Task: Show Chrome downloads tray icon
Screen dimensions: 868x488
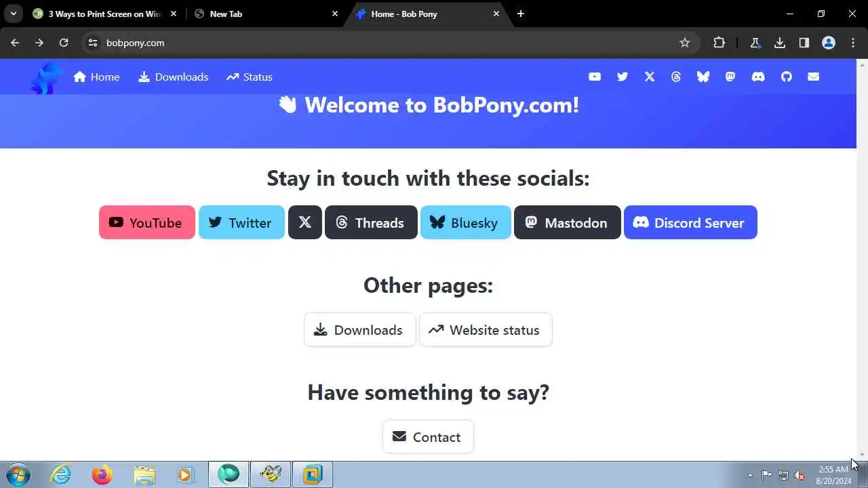Action: 780,43
